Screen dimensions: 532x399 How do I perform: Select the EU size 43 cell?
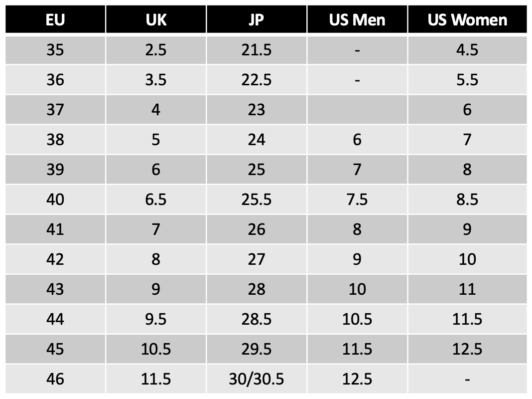[55, 289]
